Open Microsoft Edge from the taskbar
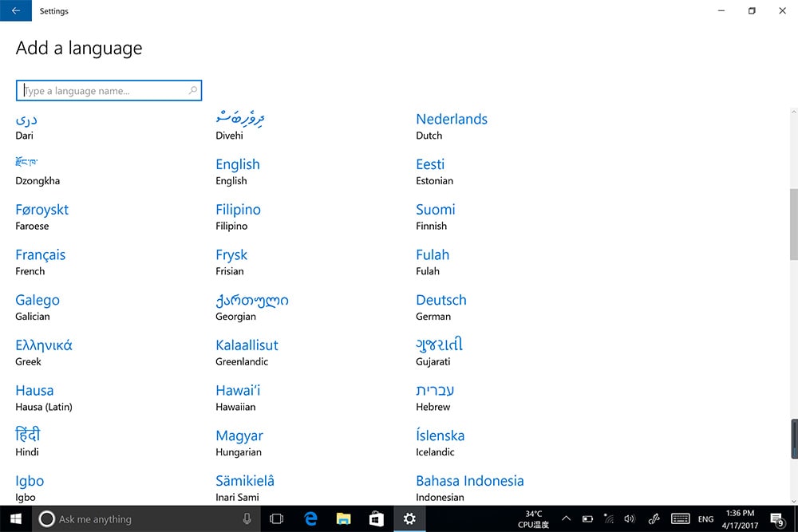 click(311, 518)
